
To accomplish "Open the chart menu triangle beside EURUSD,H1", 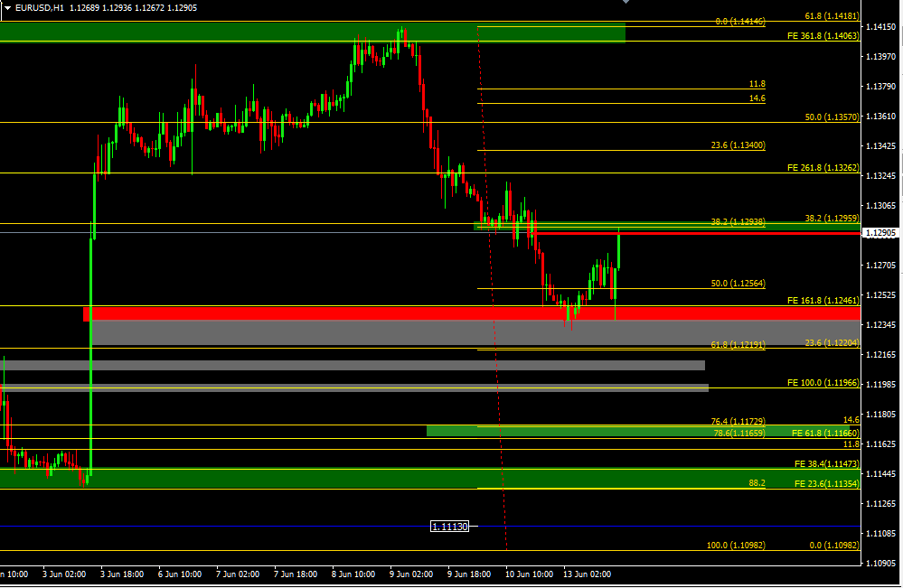I will pos(7,8).
